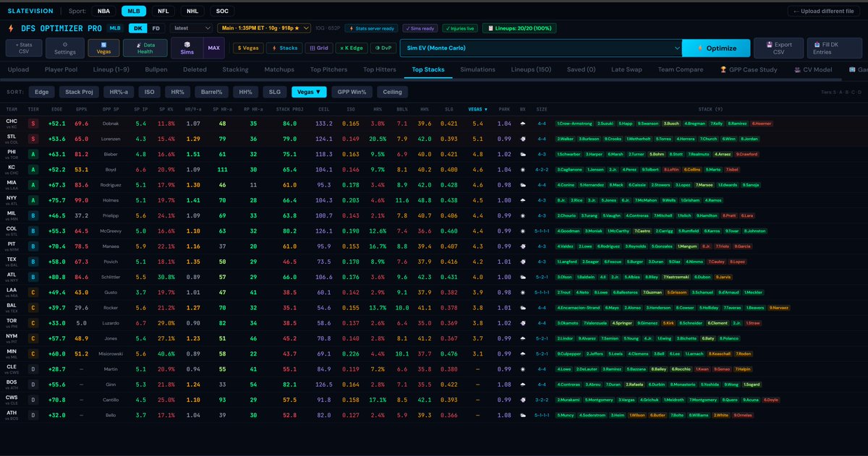868x456 pixels.
Task: Toggle the Grid filter chip
Action: 319,48
